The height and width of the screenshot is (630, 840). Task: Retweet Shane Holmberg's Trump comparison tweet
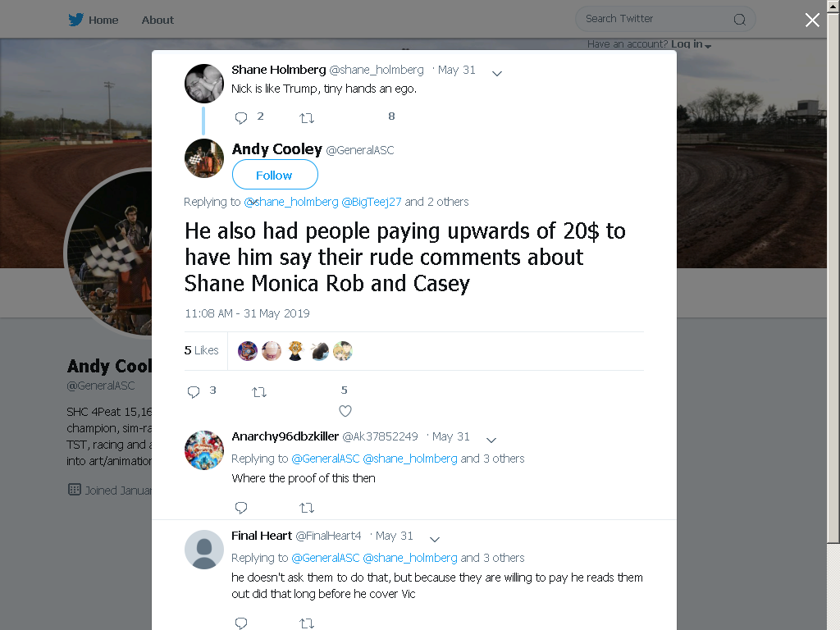point(307,118)
